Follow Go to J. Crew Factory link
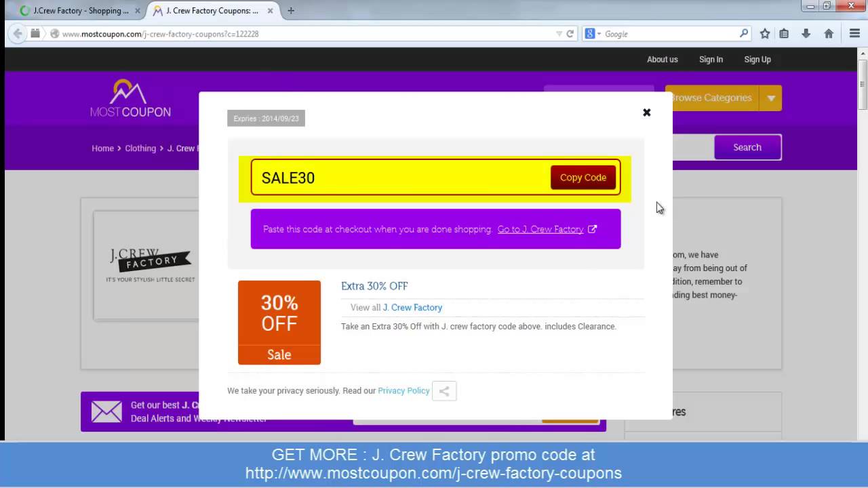 click(540, 229)
